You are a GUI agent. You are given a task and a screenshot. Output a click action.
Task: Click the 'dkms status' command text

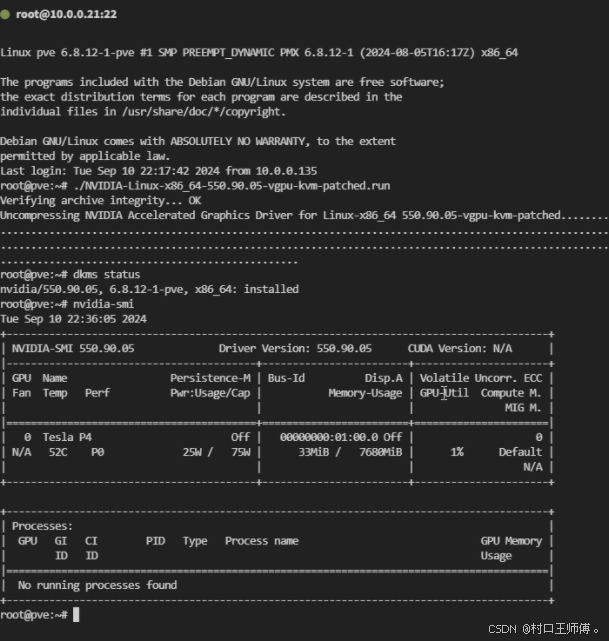(x=107, y=274)
